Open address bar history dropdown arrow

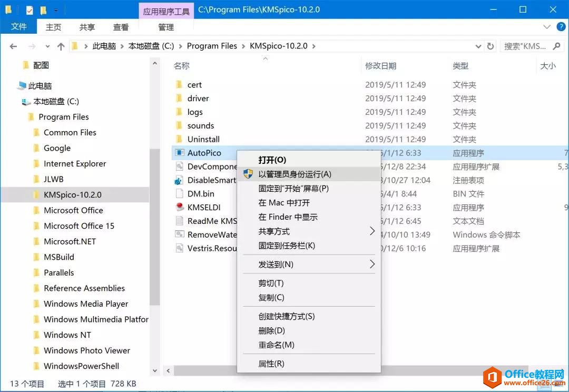point(478,46)
